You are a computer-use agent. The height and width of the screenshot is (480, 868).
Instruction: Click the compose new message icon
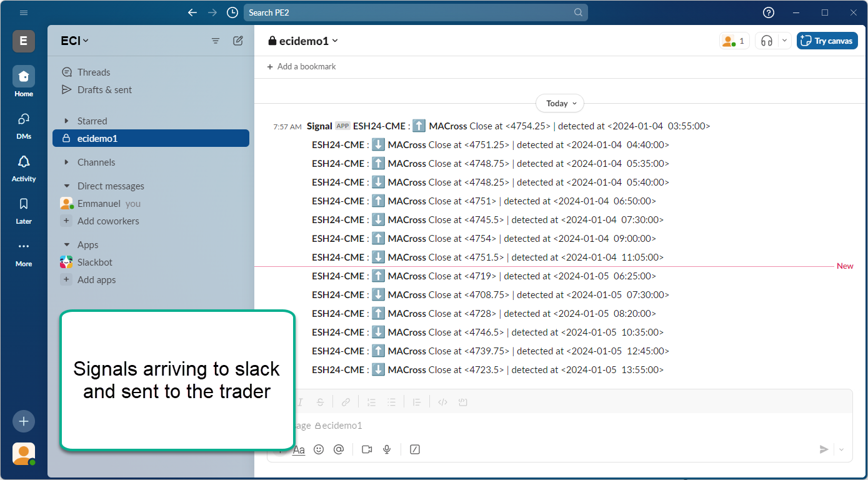238,41
